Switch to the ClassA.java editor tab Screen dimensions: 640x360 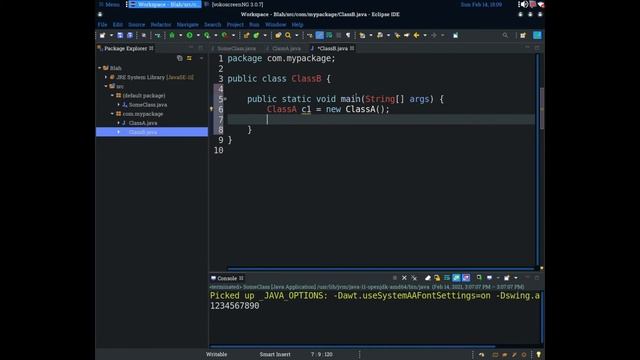pyautogui.click(x=284, y=48)
